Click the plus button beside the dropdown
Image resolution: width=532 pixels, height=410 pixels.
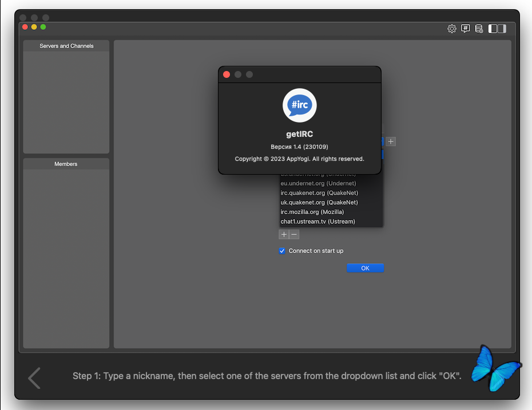(391, 141)
